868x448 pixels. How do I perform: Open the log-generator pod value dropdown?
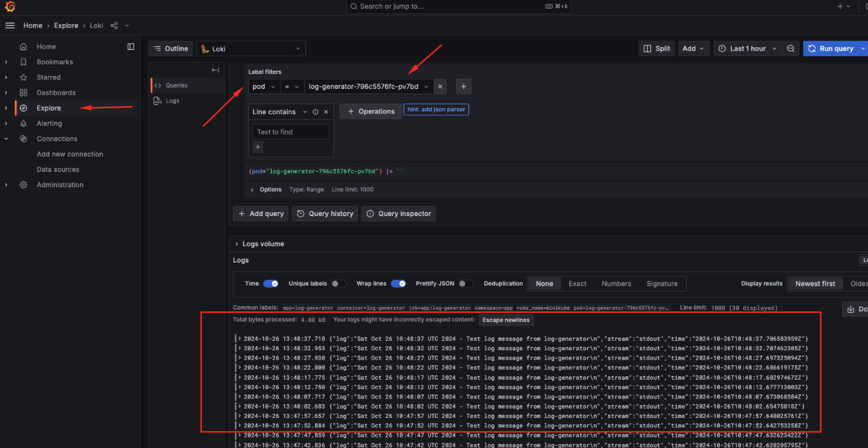pyautogui.click(x=369, y=87)
